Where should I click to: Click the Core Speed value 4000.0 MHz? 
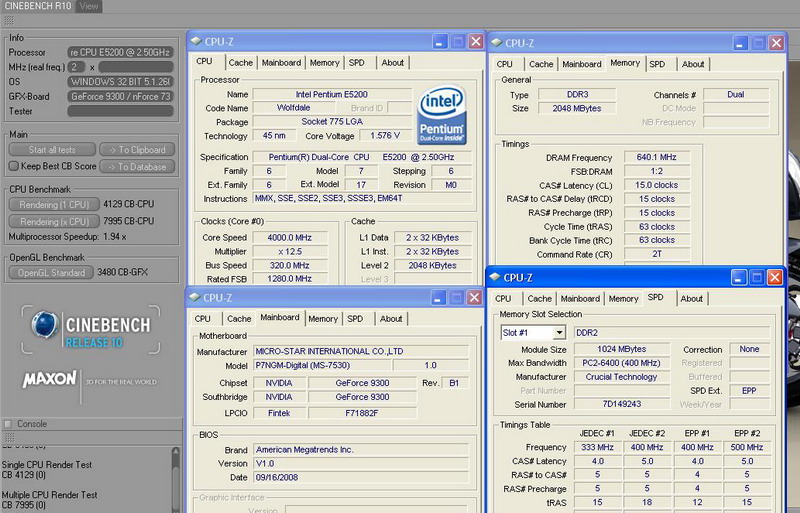[289, 237]
